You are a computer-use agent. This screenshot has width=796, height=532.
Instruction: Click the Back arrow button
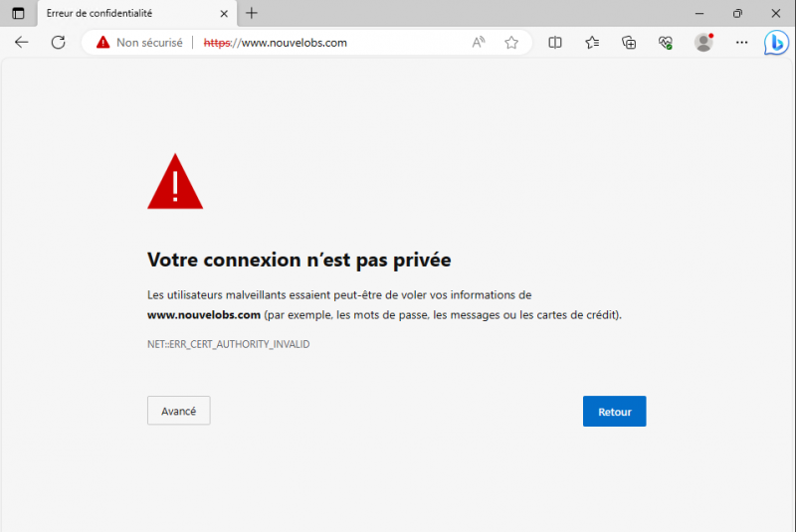tap(21, 42)
